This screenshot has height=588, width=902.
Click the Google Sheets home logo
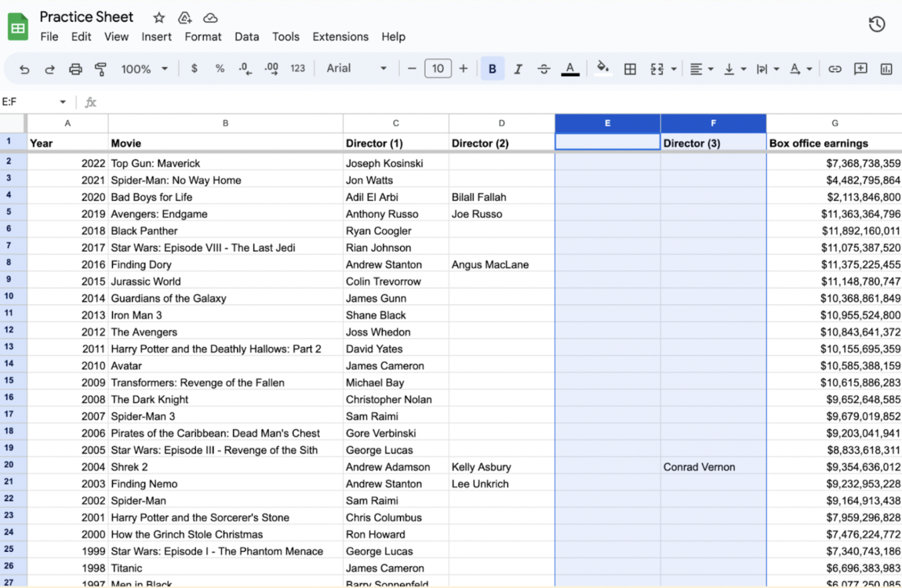click(x=18, y=27)
